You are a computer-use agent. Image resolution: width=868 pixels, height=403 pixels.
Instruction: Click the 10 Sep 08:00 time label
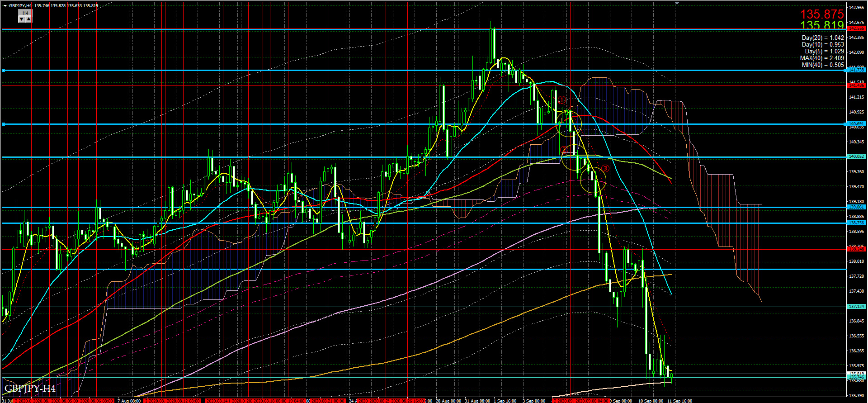click(x=651, y=401)
